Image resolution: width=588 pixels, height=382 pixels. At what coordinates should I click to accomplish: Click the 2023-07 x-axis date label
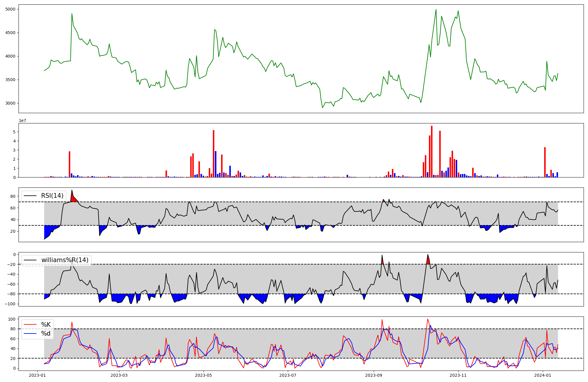click(x=288, y=375)
